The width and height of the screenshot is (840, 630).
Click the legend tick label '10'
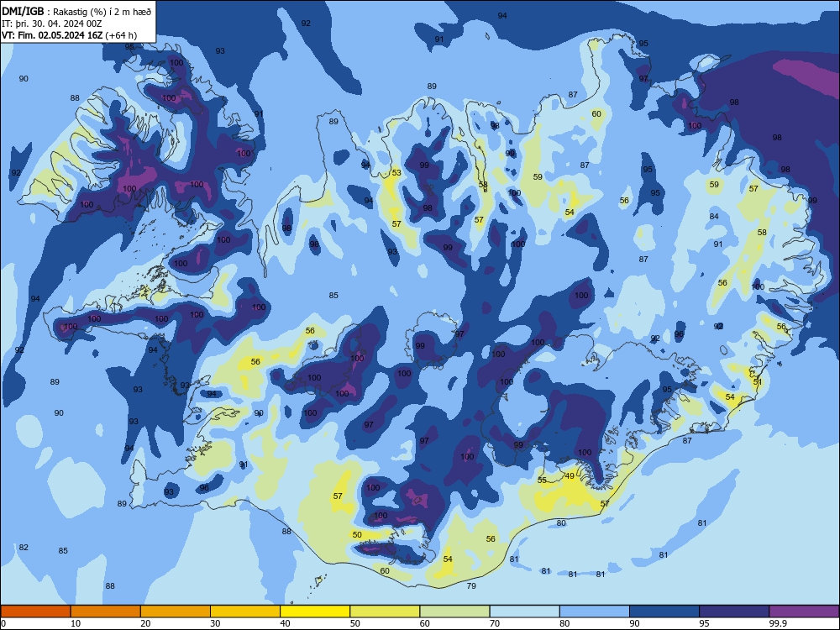coord(76,623)
